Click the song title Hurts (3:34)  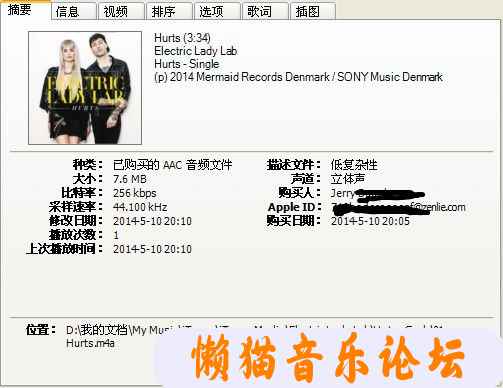point(182,38)
